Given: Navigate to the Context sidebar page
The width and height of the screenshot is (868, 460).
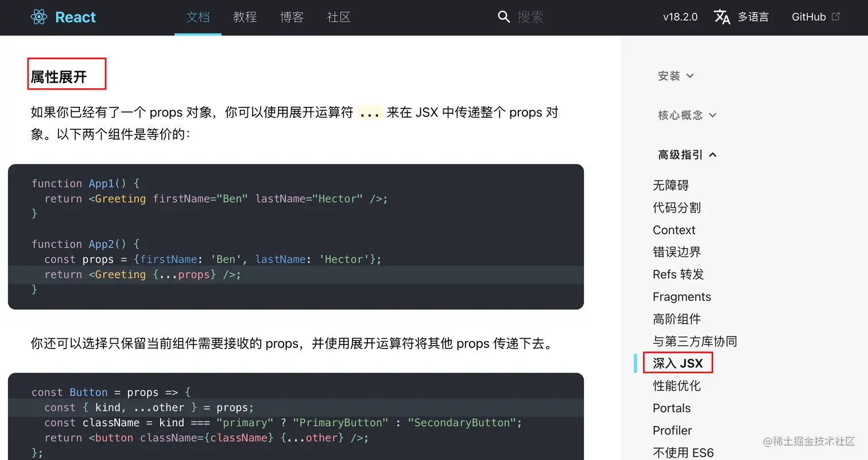Looking at the screenshot, I should point(674,230).
